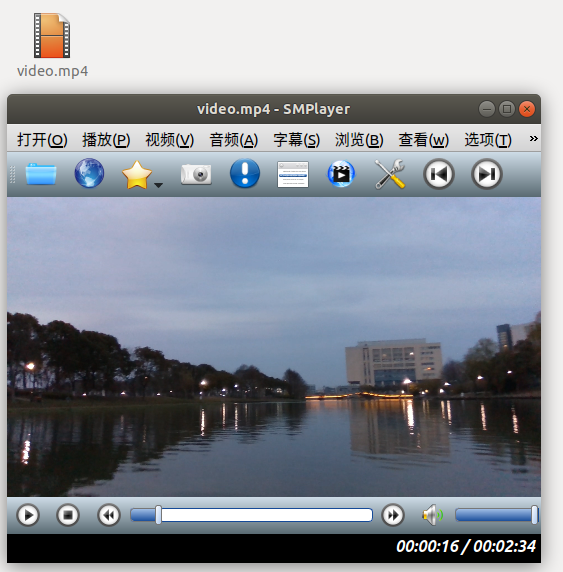Click the toolbar drag handle grip
This screenshot has height=572, width=563.
tap(12, 174)
